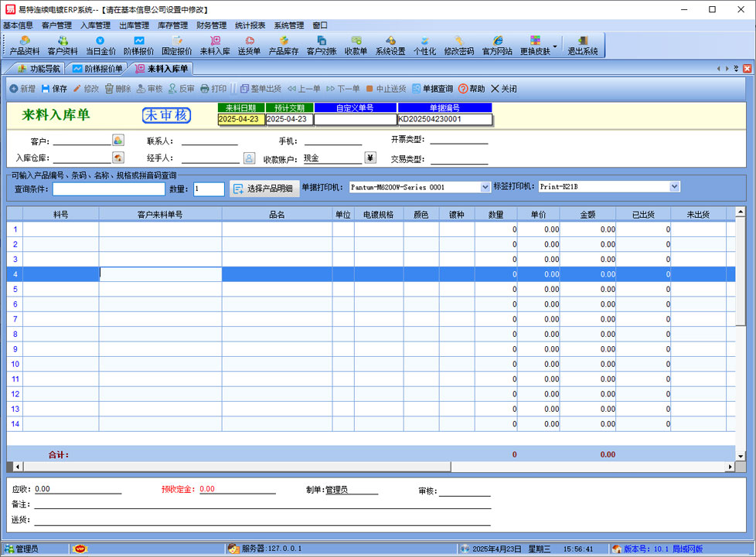Expand the 标签打印机 dropdown
The height and width of the screenshot is (557, 756).
tap(675, 187)
